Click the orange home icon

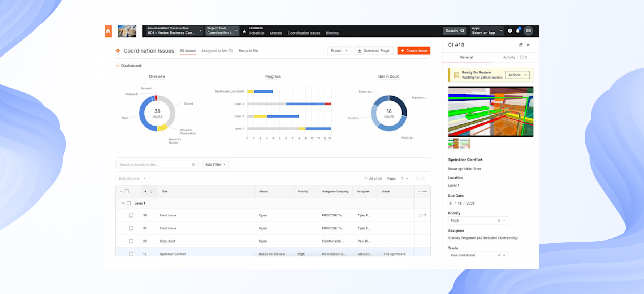click(108, 31)
